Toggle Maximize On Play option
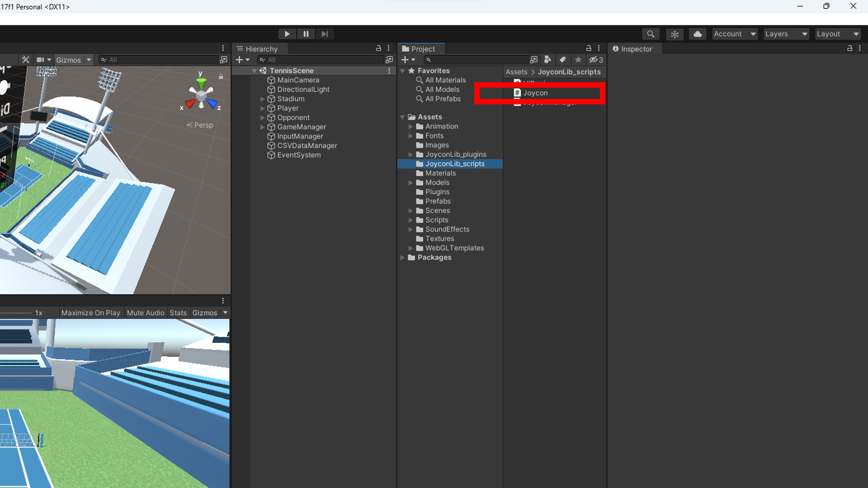 pos(90,313)
